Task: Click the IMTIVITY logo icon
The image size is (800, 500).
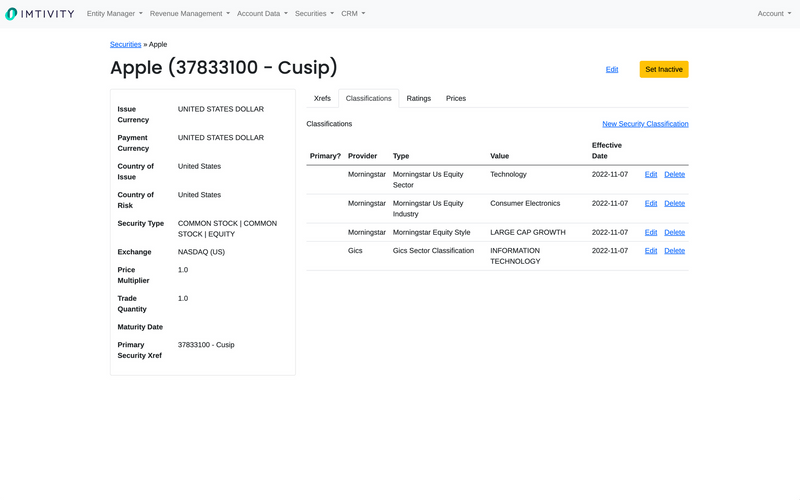Action: click(x=12, y=14)
